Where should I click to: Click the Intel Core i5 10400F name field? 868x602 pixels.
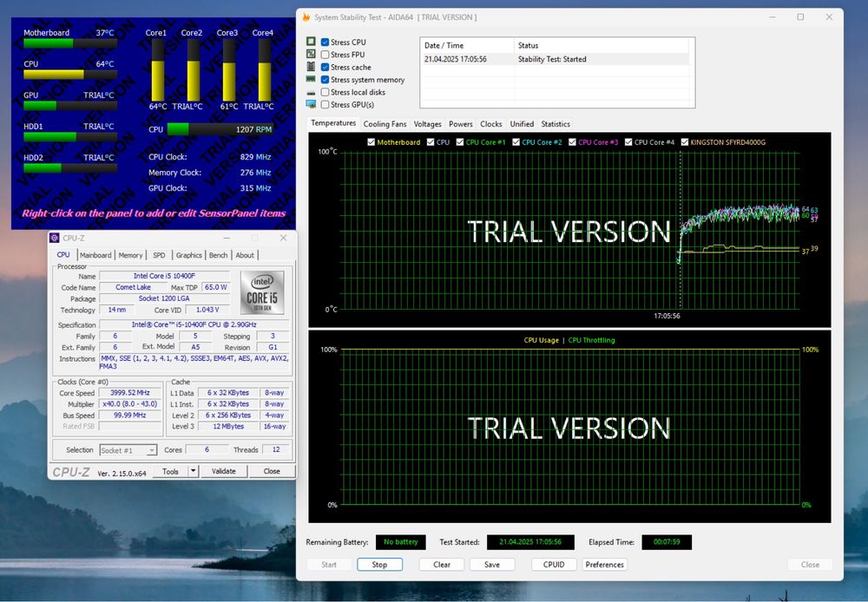(x=164, y=276)
